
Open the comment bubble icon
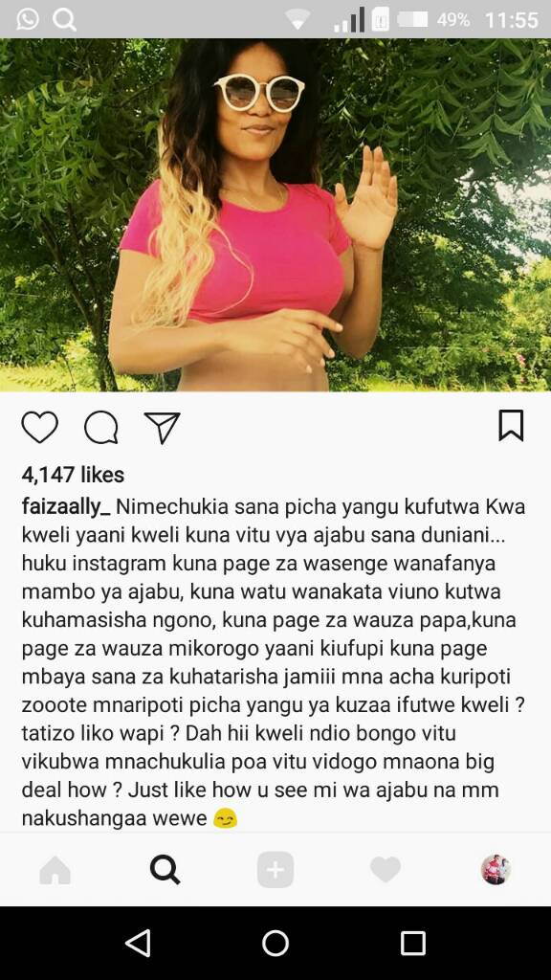[x=101, y=428]
